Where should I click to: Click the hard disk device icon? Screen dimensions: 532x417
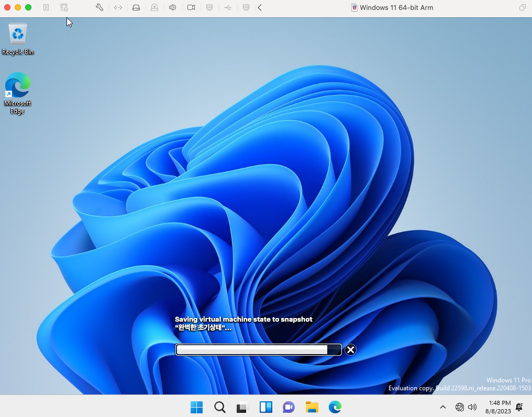click(x=136, y=7)
